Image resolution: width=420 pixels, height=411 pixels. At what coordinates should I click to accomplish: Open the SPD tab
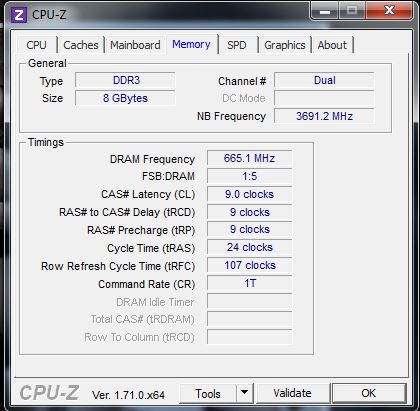(237, 45)
